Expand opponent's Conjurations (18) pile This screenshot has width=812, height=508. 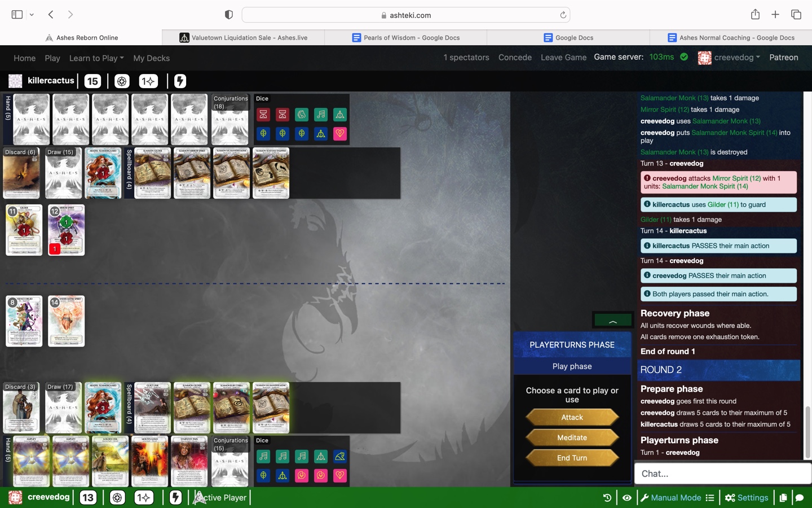pos(230,119)
